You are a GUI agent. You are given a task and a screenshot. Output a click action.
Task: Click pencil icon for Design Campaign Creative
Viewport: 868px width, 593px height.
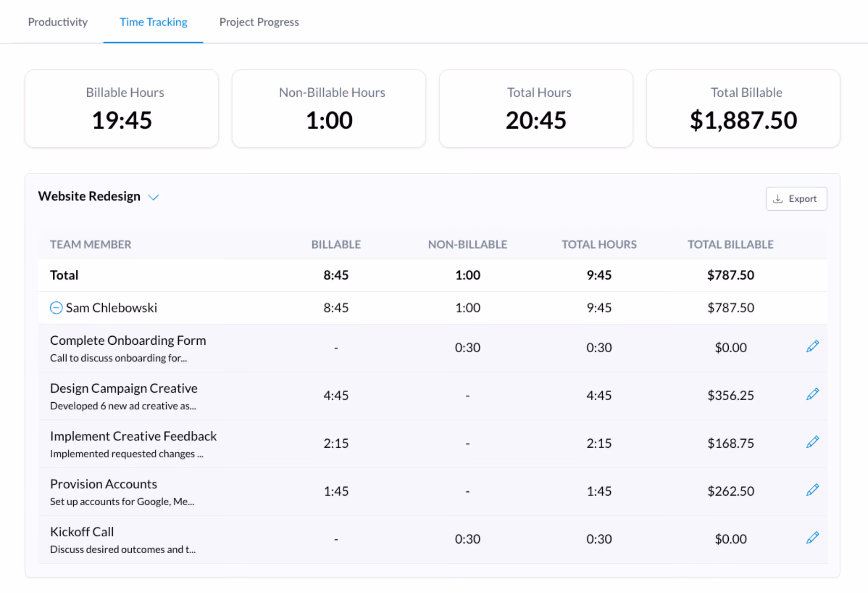(x=812, y=395)
